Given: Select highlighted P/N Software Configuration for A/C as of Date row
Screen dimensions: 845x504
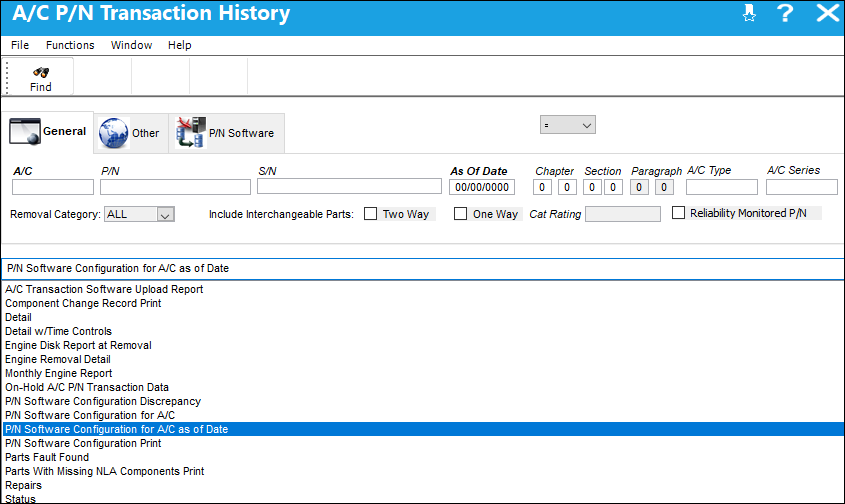Looking at the screenshot, I should 422,430.
